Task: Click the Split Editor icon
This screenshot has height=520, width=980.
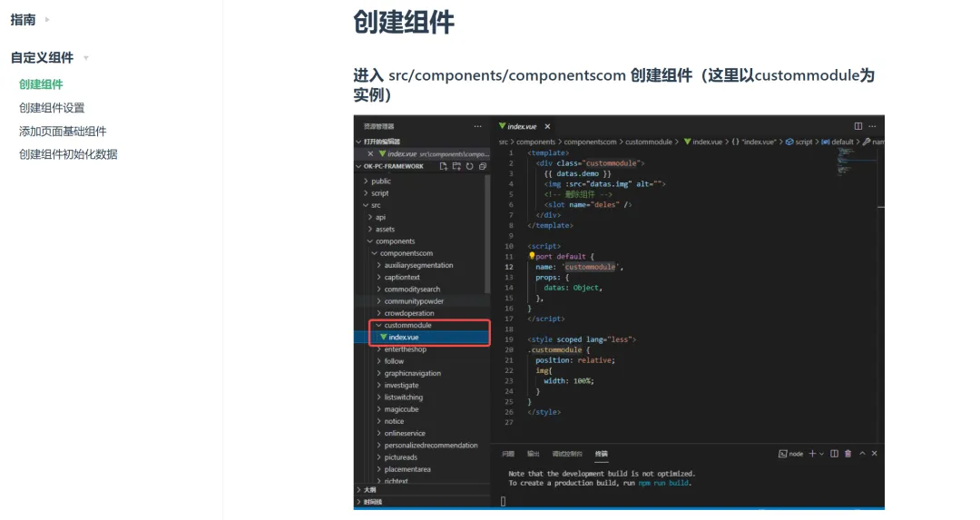Action: [858, 126]
